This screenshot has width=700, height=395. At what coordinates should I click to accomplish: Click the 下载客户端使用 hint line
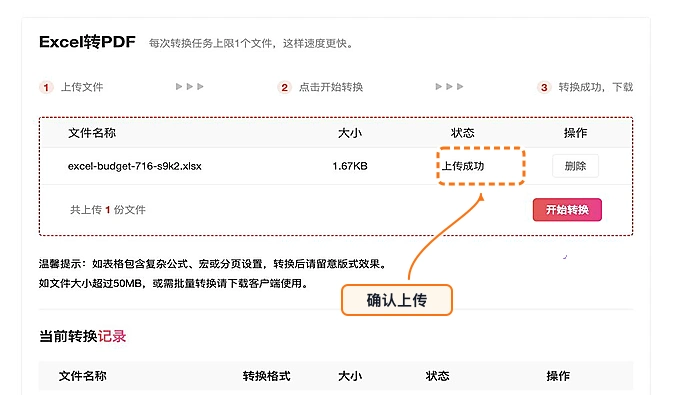tap(174, 283)
